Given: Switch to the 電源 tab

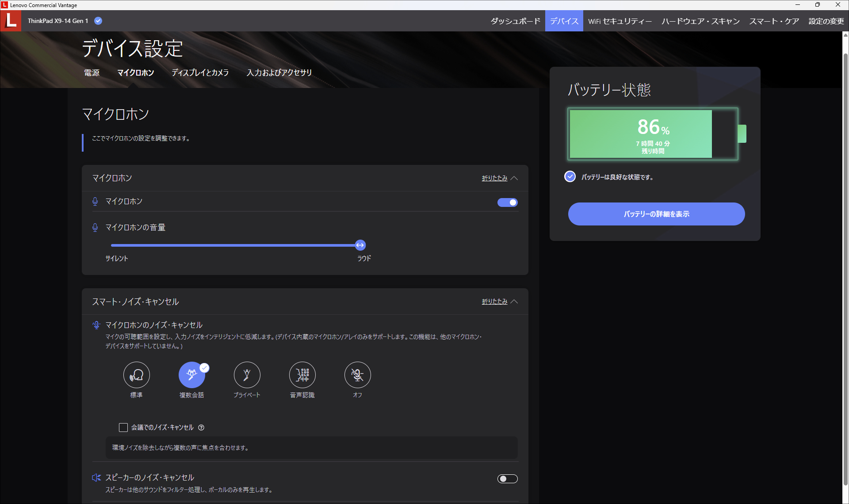Looking at the screenshot, I should 92,73.
